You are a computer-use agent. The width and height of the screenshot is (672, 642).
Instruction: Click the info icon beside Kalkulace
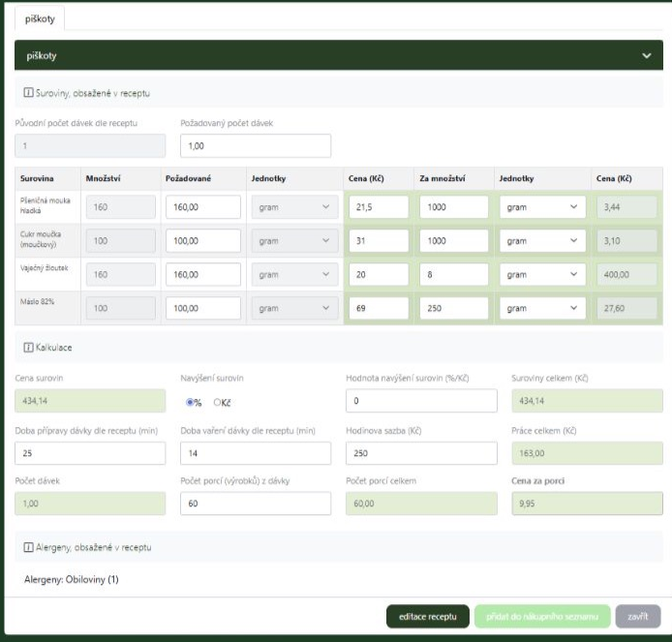coord(28,347)
